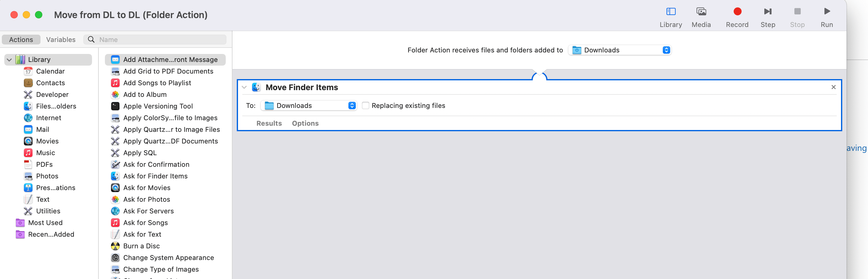Open the To: Downloads destination dropdown
Viewport: 868px width, 279px height.
(308, 105)
